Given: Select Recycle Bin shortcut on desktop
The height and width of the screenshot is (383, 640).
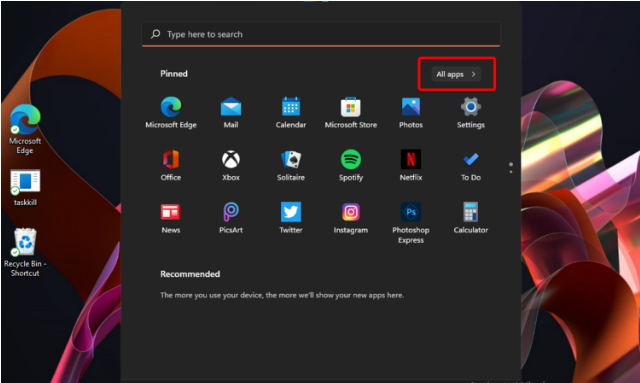Looking at the screenshot, I should coord(25,252).
